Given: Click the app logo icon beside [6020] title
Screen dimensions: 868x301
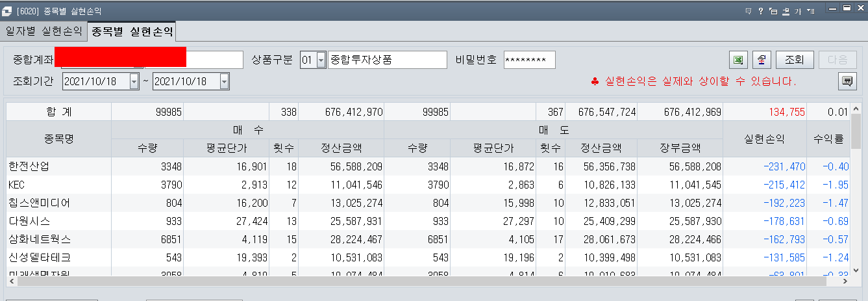Looking at the screenshot, I should pyautogui.click(x=7, y=11).
